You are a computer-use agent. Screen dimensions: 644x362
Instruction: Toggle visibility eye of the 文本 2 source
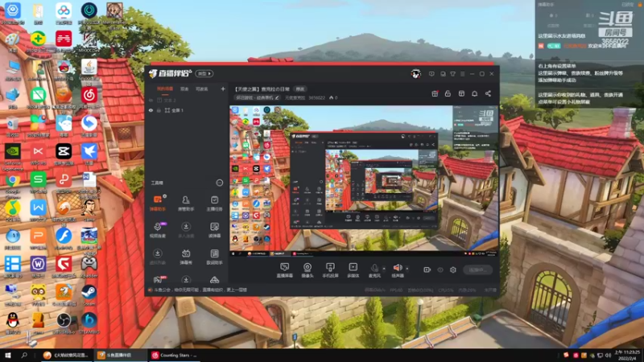tap(151, 100)
